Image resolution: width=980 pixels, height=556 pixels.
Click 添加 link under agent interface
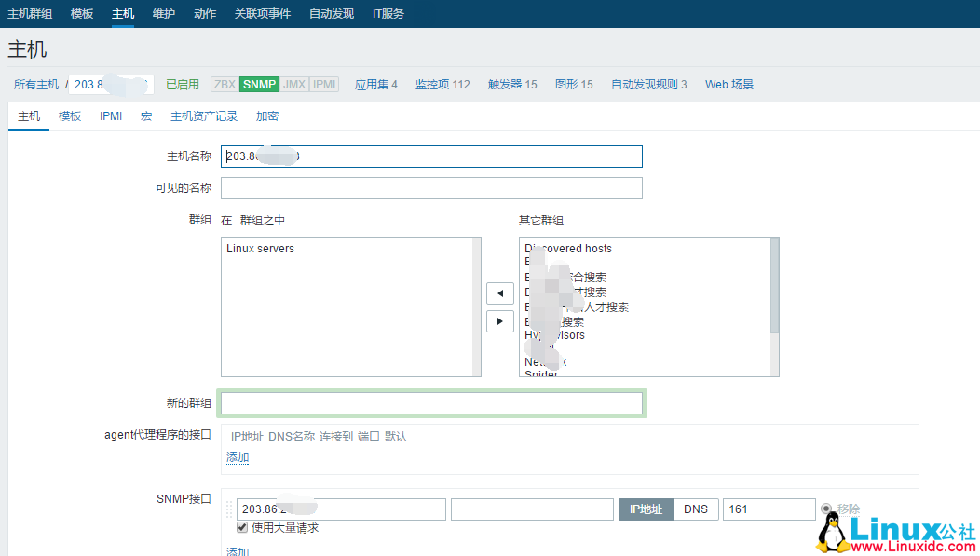pyautogui.click(x=238, y=457)
